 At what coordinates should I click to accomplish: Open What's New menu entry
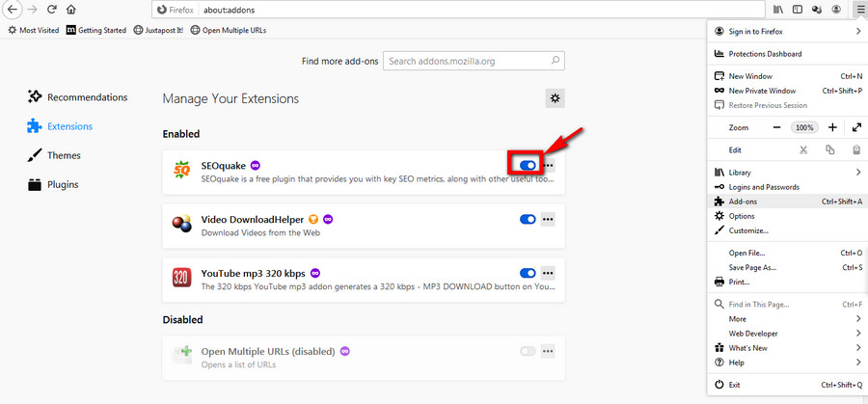click(x=787, y=348)
